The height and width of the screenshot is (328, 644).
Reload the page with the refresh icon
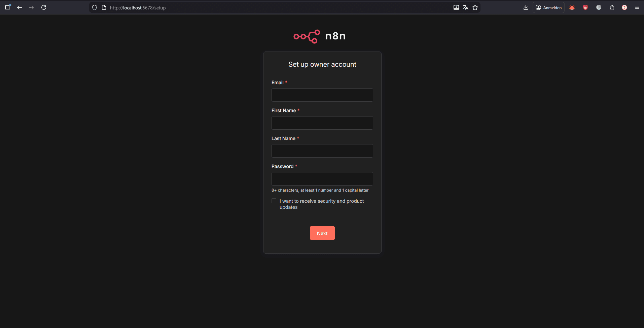(x=44, y=7)
